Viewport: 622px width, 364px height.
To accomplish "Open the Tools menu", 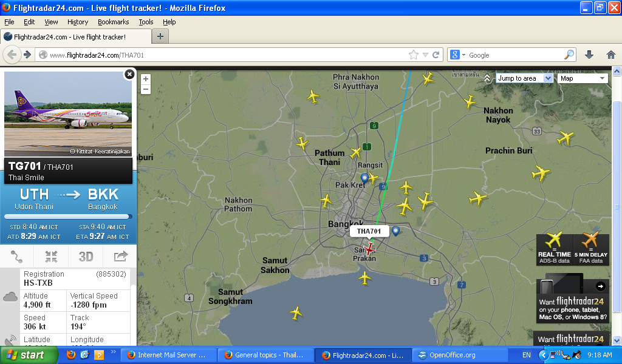I will click(146, 22).
